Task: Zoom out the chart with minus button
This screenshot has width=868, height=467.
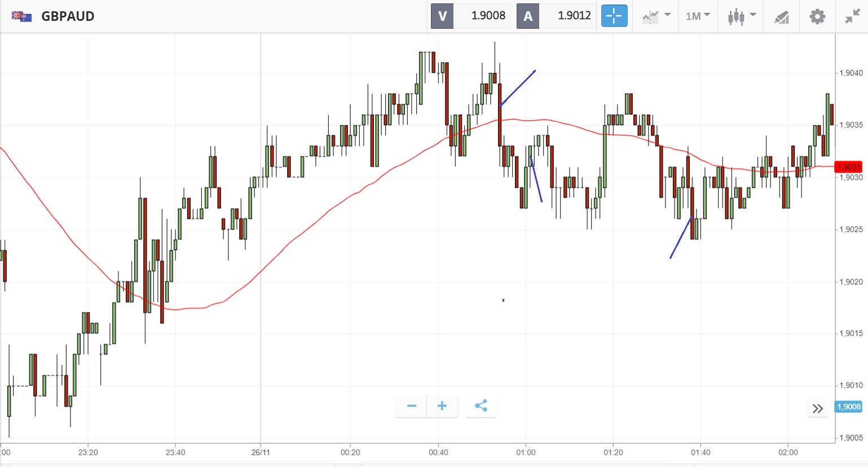Action: point(411,406)
